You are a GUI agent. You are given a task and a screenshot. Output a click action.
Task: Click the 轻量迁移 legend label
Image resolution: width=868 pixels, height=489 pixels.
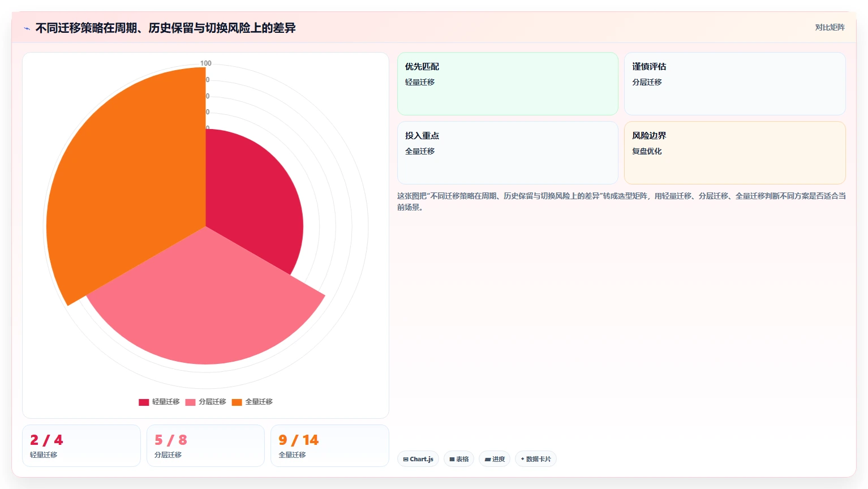(166, 402)
